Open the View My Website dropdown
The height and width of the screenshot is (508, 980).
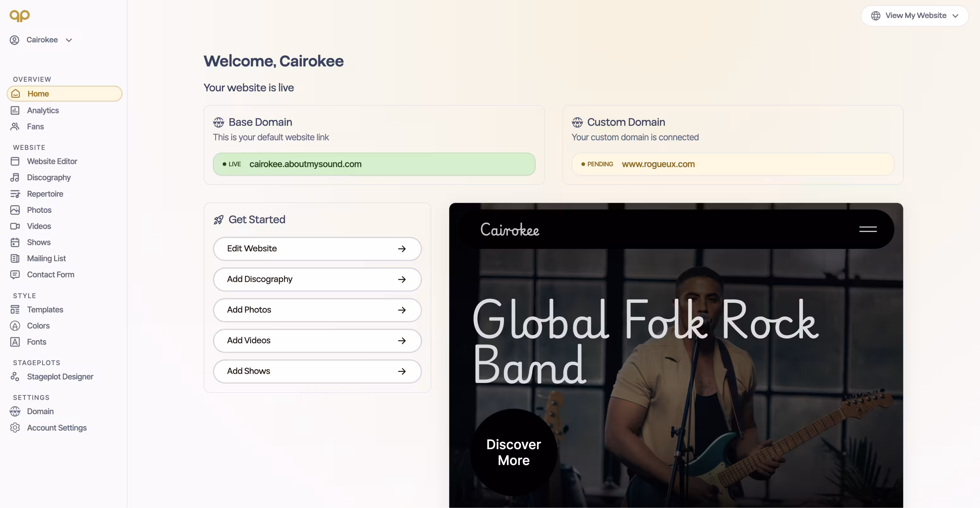coord(914,16)
